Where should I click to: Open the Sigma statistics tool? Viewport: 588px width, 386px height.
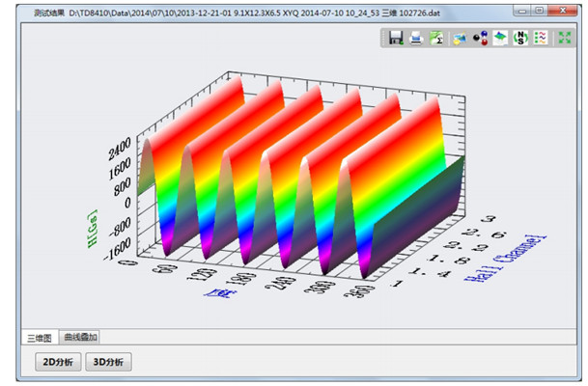[x=436, y=38]
